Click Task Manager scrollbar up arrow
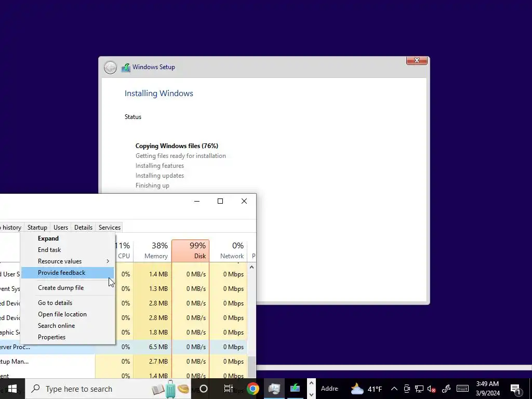 click(x=252, y=268)
